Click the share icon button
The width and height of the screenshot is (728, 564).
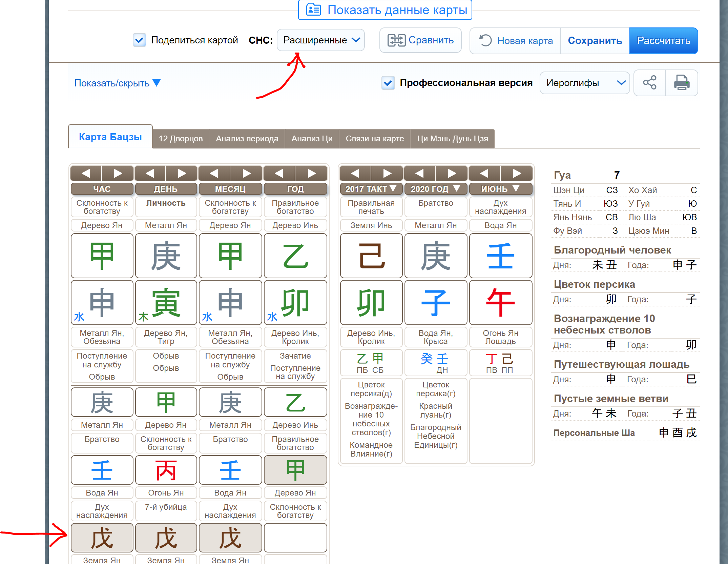pos(649,83)
